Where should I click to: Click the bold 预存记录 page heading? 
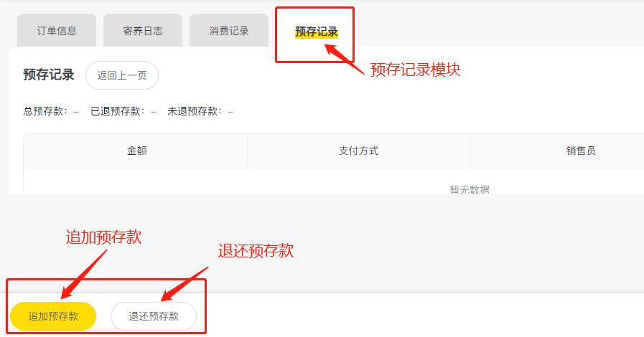[49, 75]
